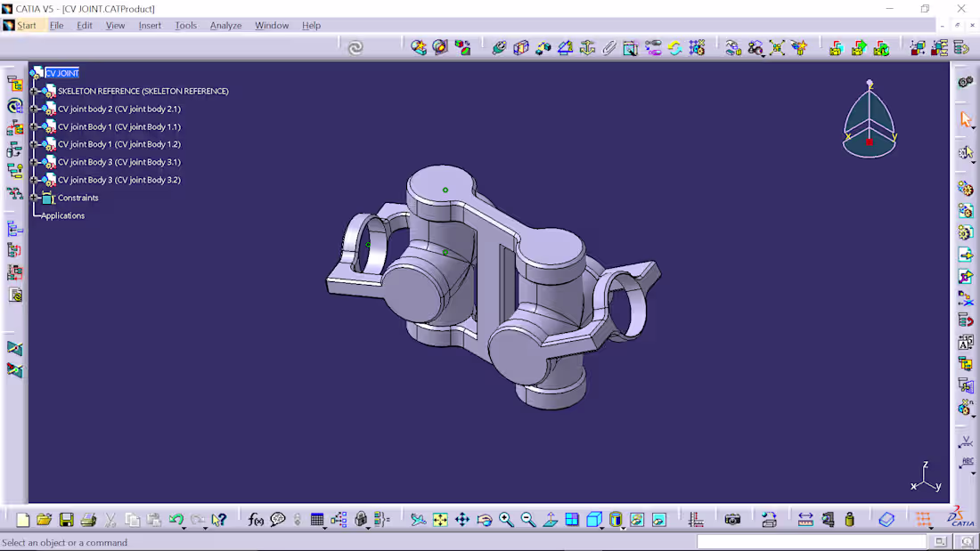Screen dimensions: 980x551
Task: Enable Fly Mode with the airplane icon
Action: pyautogui.click(x=419, y=518)
